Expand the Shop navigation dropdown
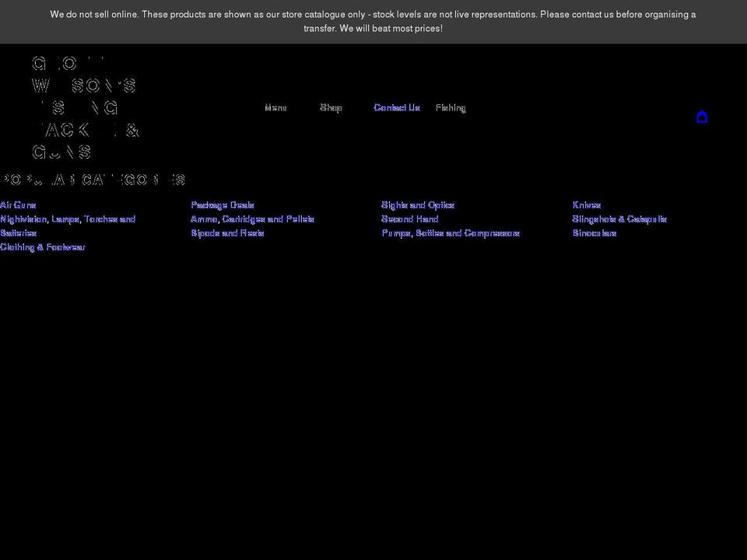 [331, 107]
